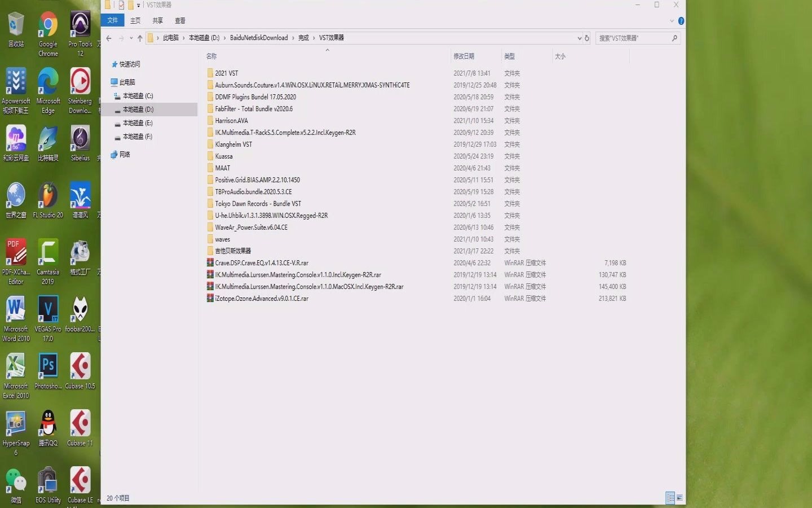Open Pro Tools 12 desktop icon
This screenshot has width=812, height=508.
click(x=80, y=34)
